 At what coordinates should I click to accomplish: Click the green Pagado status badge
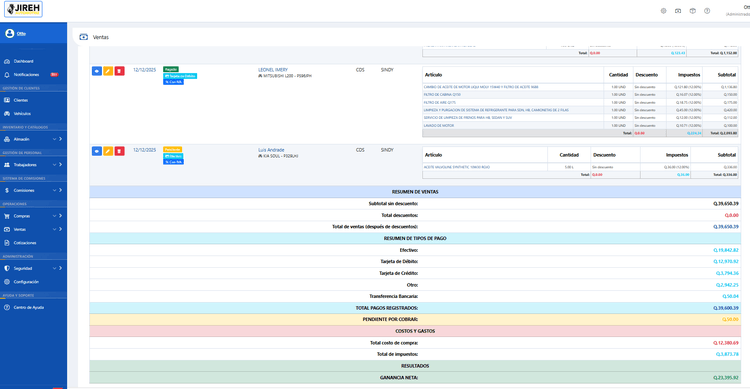click(171, 69)
